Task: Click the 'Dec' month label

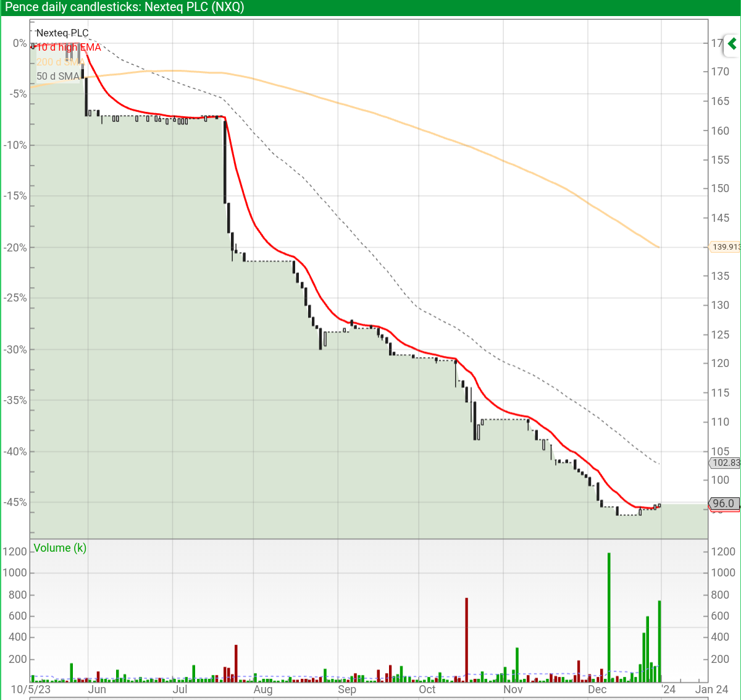Action: tap(597, 689)
